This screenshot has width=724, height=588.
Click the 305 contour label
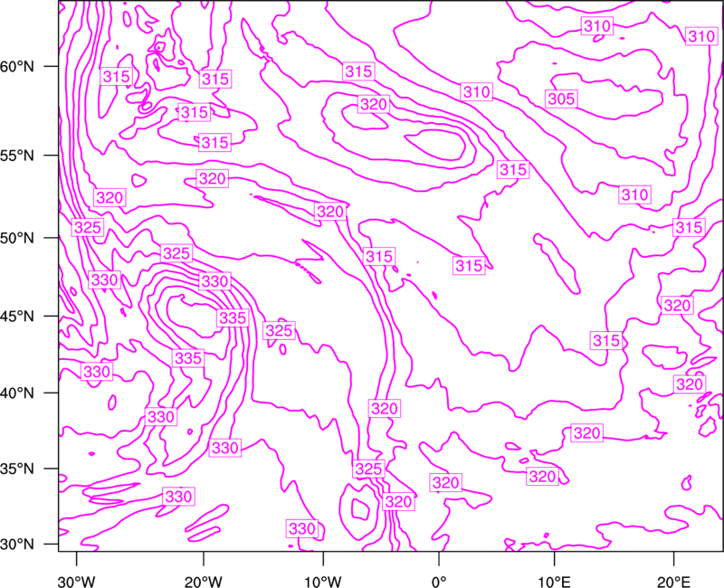point(561,99)
